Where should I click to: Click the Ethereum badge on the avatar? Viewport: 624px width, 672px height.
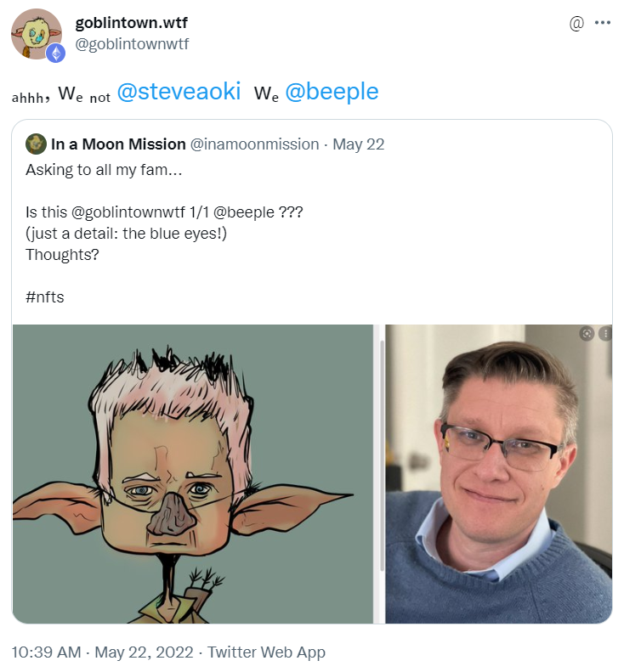tap(56, 54)
